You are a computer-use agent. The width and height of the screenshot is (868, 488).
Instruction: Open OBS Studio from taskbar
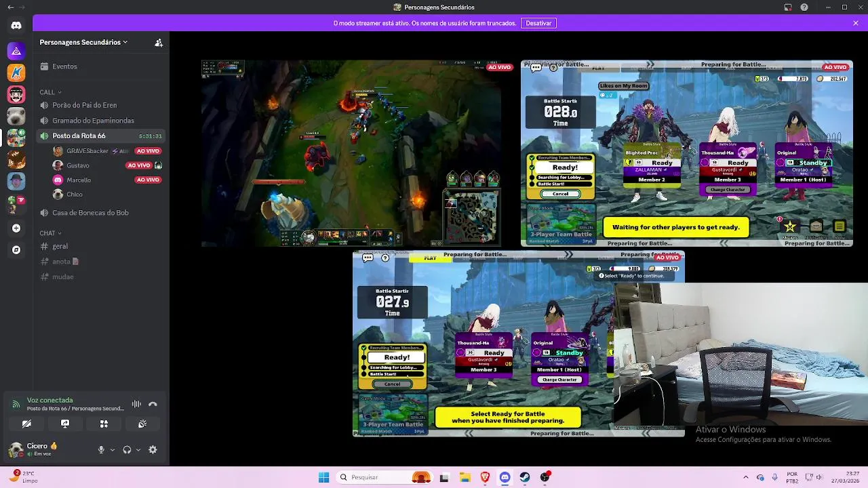545,477
